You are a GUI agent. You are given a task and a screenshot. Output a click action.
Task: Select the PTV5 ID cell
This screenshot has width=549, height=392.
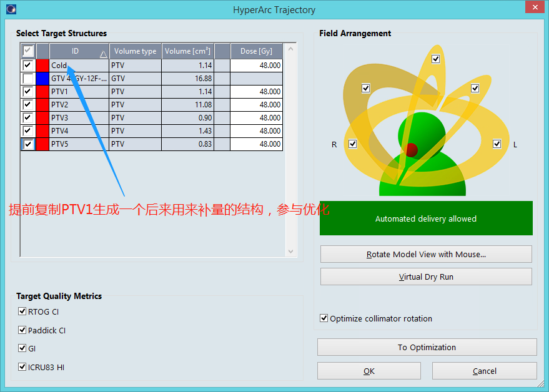(x=79, y=144)
